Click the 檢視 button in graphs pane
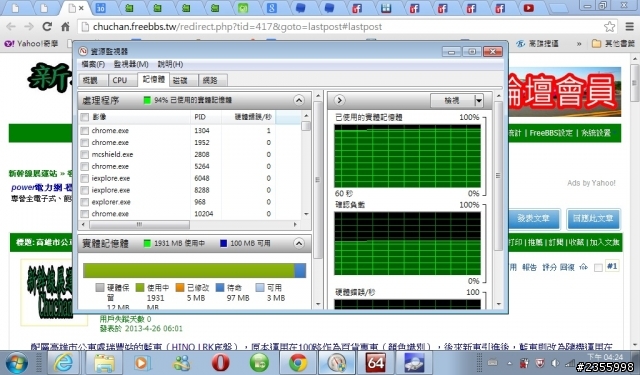Viewport: 640px width, 375px height. pyautogui.click(x=452, y=100)
